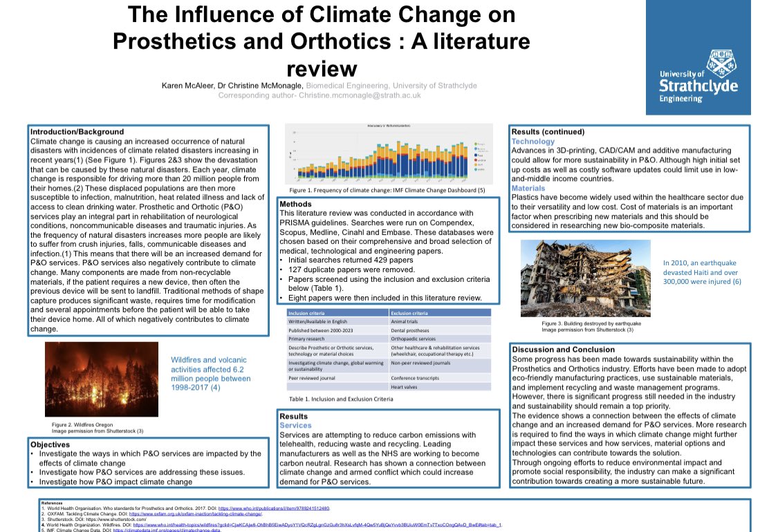Click the 'Exclusion criteria' table header

(440, 313)
